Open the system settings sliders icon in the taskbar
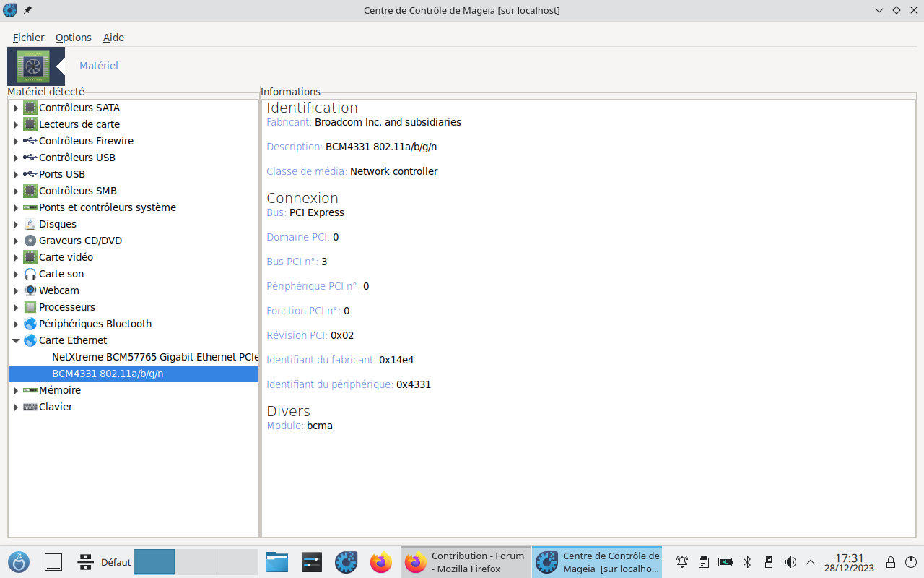The width and height of the screenshot is (924, 578). [x=312, y=562]
